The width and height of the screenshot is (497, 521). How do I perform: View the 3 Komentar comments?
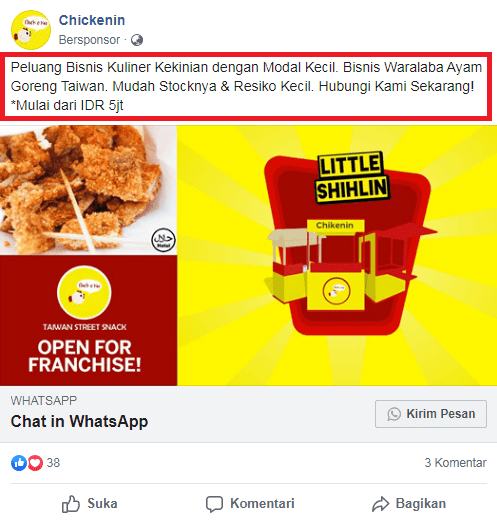455,463
